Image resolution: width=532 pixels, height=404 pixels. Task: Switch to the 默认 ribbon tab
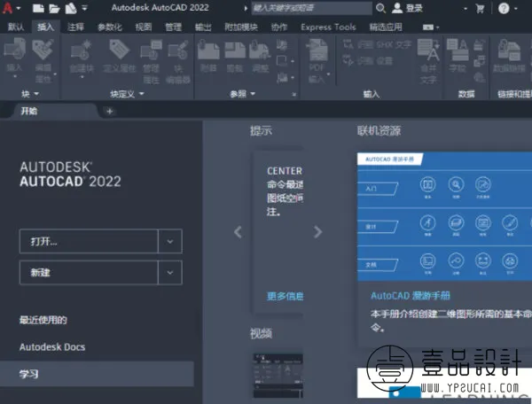pyautogui.click(x=16, y=27)
